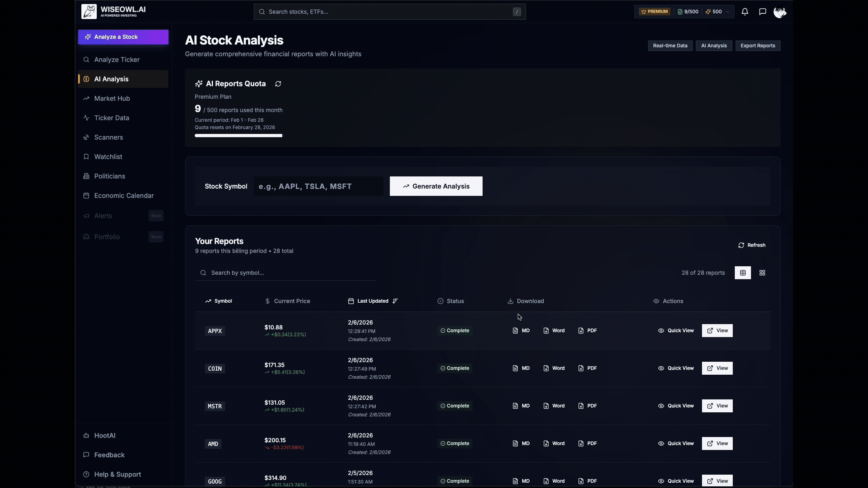The width and height of the screenshot is (868, 488).
Task: Download the APPX report as Markdown
Action: [x=521, y=331]
